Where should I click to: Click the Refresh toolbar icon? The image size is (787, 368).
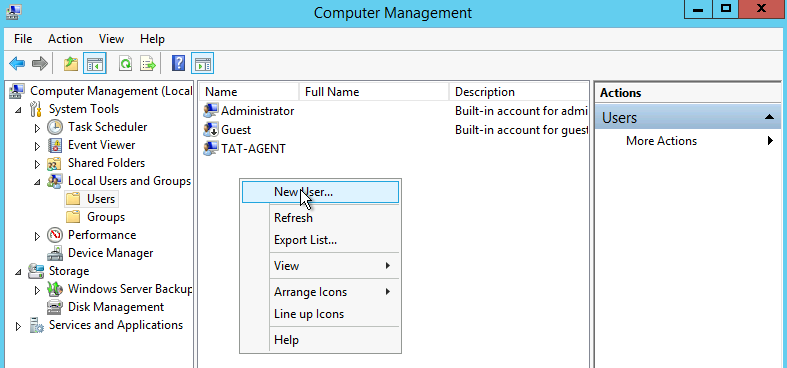click(125, 64)
